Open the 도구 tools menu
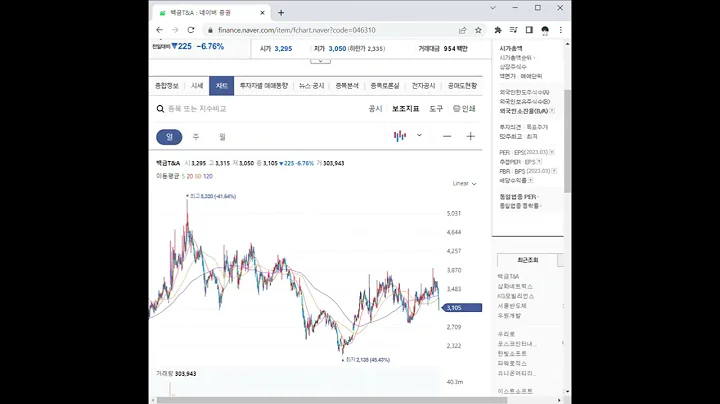This screenshot has height=404, width=720. [436, 109]
